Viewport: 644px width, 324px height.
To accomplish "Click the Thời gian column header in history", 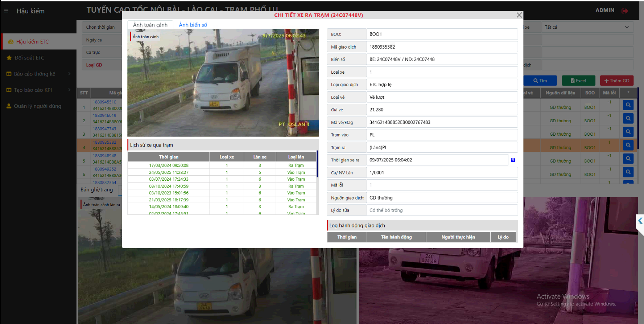I will [x=169, y=157].
